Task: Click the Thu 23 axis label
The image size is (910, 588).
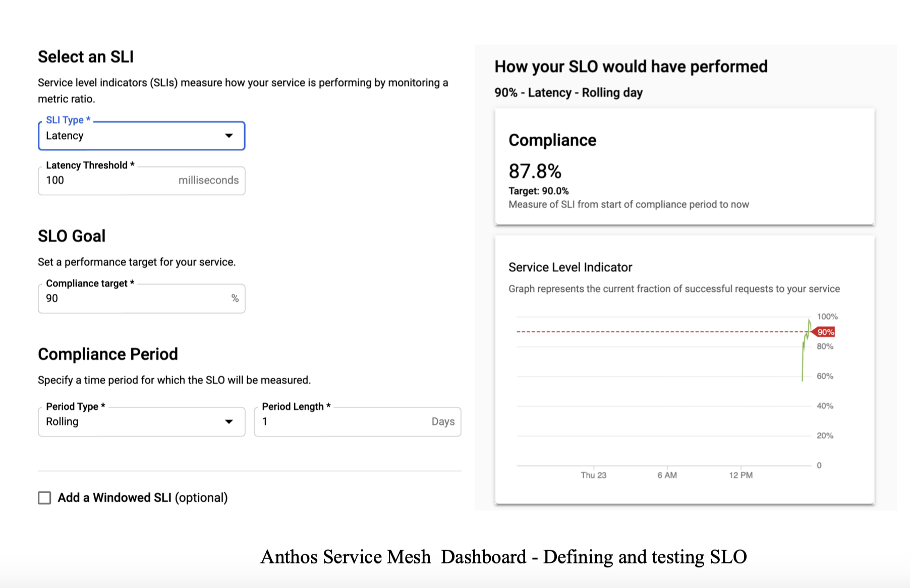Action: pyautogui.click(x=594, y=475)
